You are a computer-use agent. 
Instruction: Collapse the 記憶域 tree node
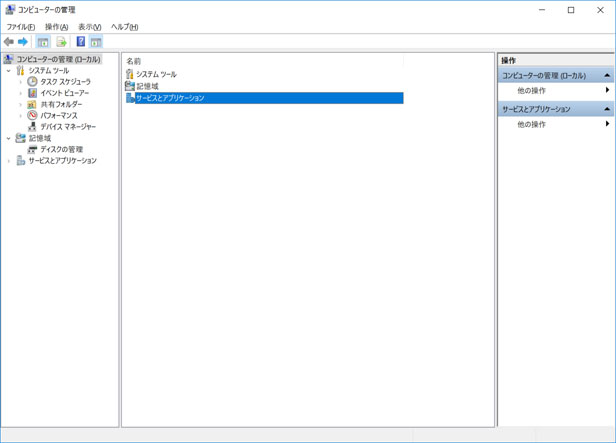pyautogui.click(x=9, y=138)
